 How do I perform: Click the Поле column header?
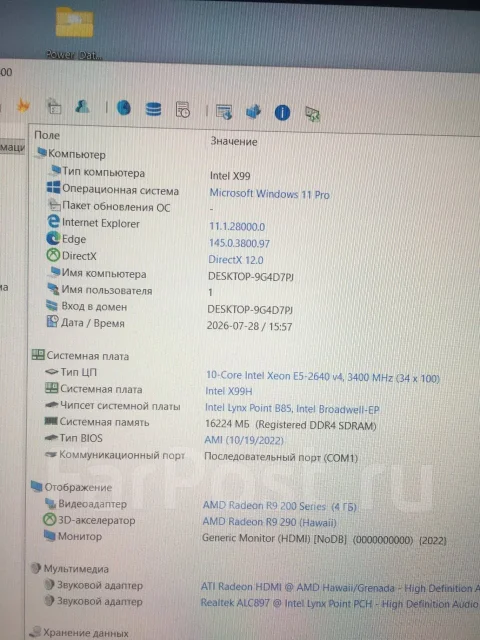pyautogui.click(x=47, y=135)
